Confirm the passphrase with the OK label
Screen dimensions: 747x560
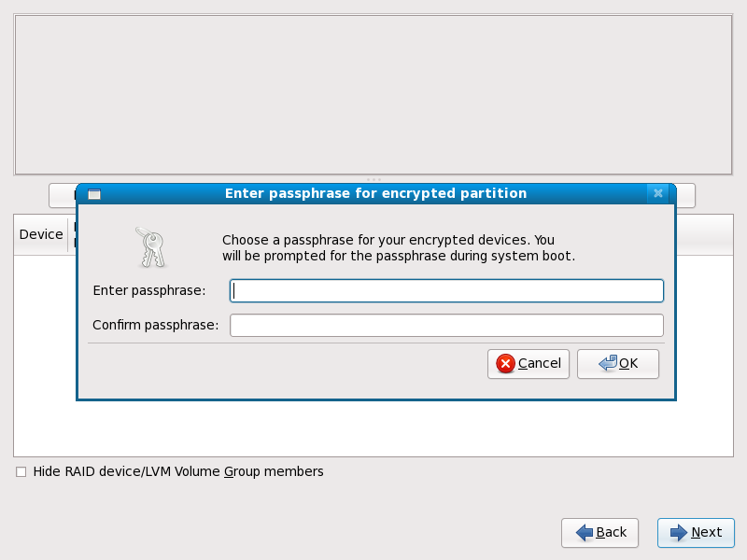click(x=628, y=364)
